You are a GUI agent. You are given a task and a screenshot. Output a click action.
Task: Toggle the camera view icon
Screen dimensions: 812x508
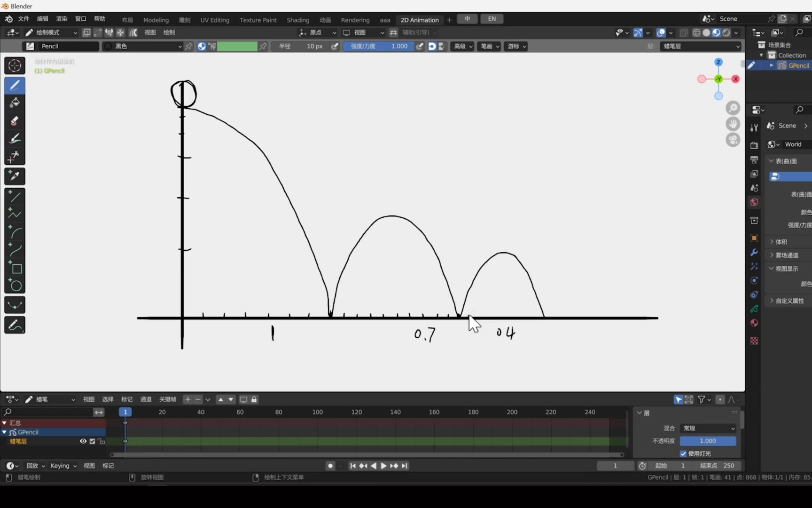click(x=733, y=140)
